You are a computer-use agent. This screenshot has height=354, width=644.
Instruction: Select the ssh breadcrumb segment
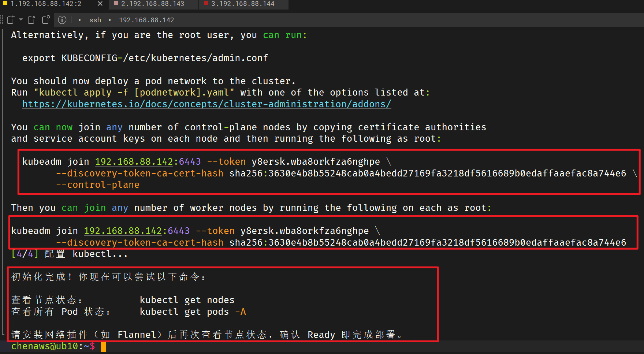point(95,20)
